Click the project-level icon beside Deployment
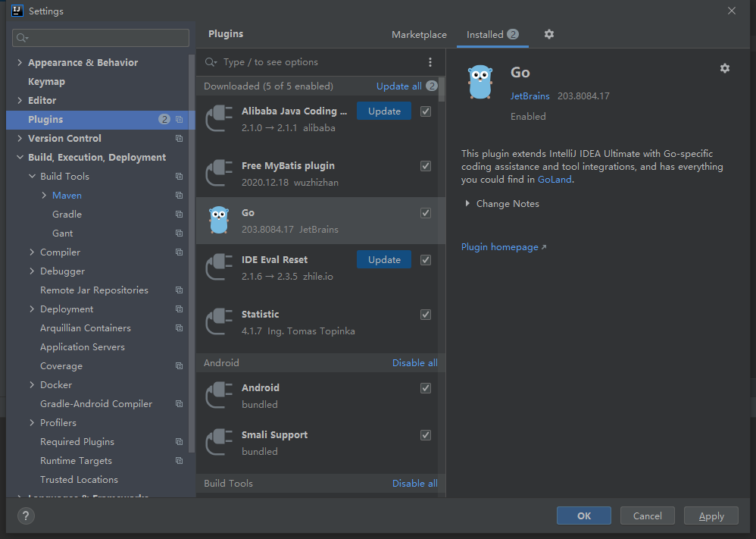The height and width of the screenshot is (539, 756). point(180,309)
